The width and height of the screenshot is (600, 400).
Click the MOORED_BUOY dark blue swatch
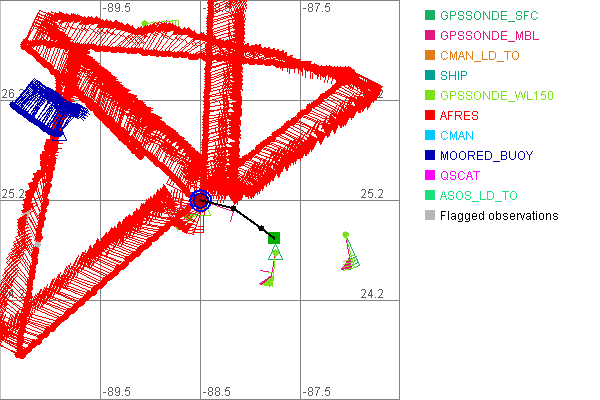coord(430,156)
